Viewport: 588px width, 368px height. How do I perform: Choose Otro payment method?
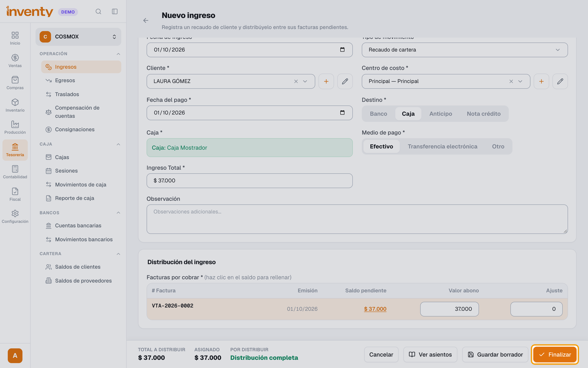click(498, 147)
